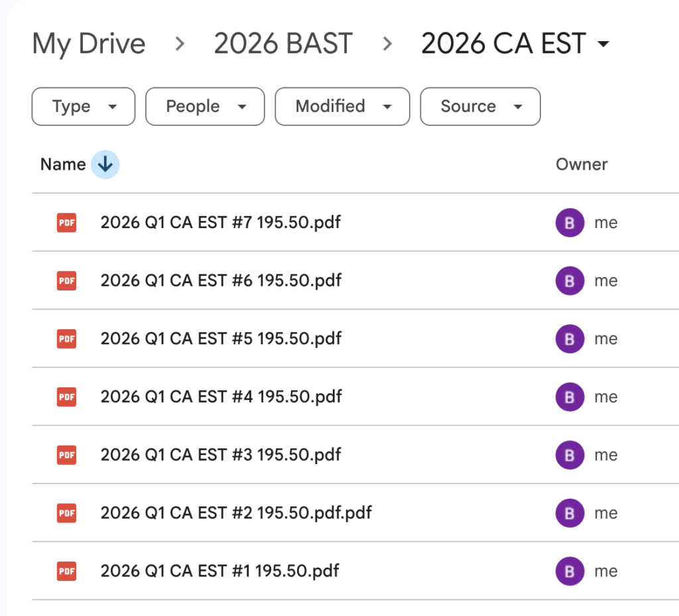Navigate to My Drive breadcrumb
Screen dimensions: 679x616
(x=89, y=44)
